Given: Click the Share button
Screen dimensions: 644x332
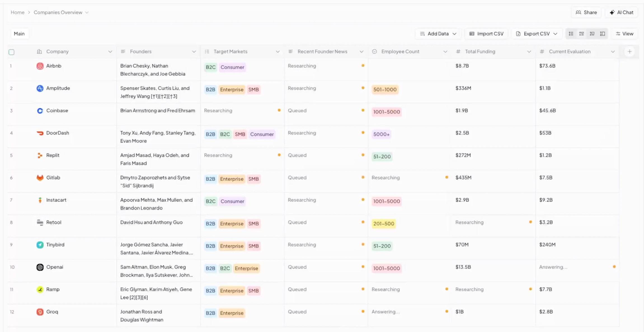Looking at the screenshot, I should pyautogui.click(x=586, y=12).
